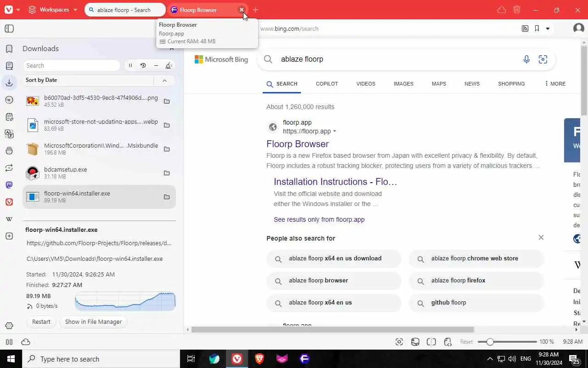Open Bing visual search camera icon

[x=543, y=59]
